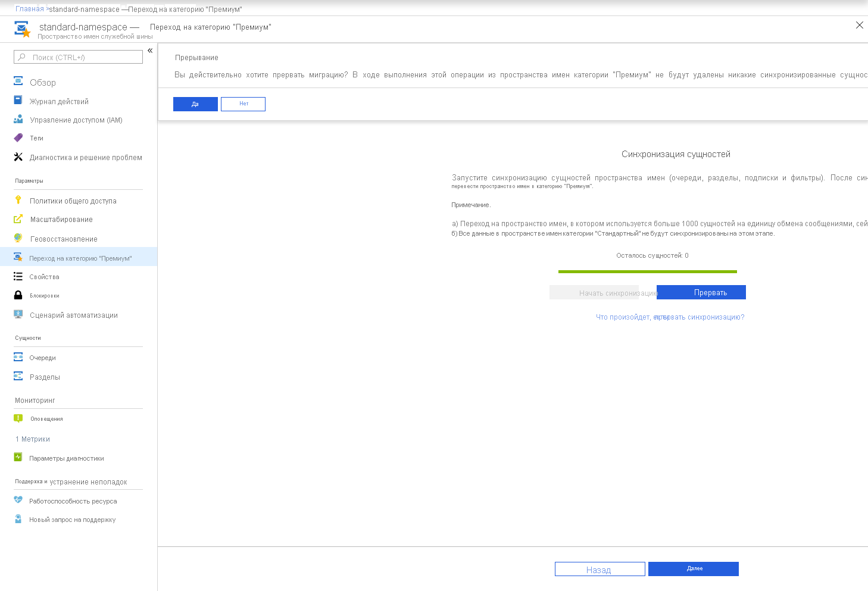Click the Новый запрос на поддержку icon
868x591 pixels.
(x=18, y=519)
